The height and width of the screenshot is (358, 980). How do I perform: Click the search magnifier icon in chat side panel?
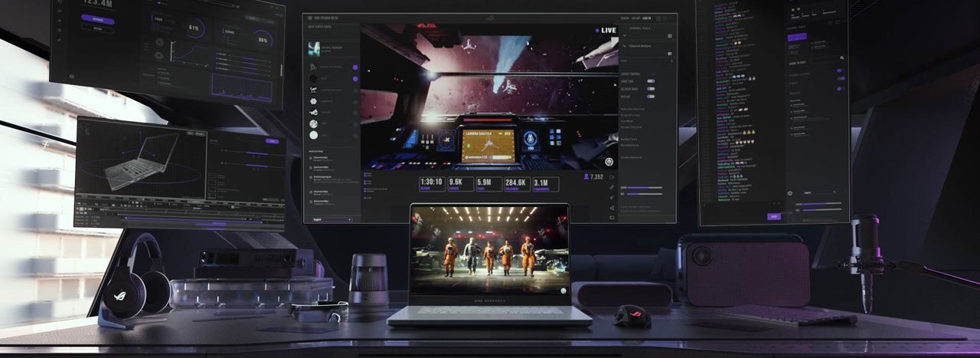pyautogui.click(x=842, y=57)
